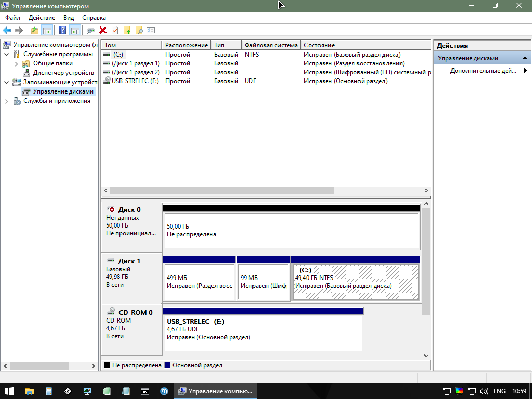532x399 pixels.
Task: Select the 99 МБ EFI partition block
Action: (x=263, y=278)
